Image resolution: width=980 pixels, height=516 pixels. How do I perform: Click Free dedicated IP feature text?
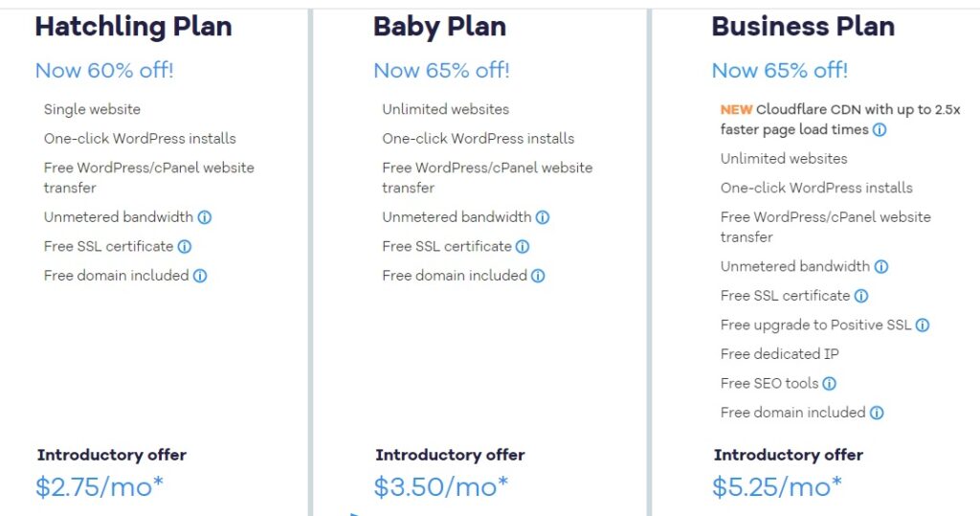tap(779, 354)
